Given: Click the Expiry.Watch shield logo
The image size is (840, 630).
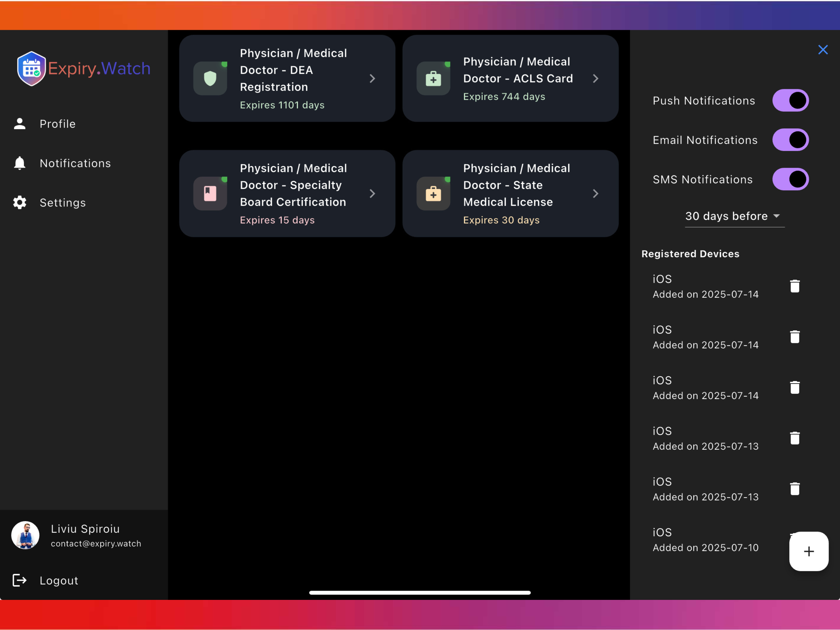Looking at the screenshot, I should click(31, 68).
